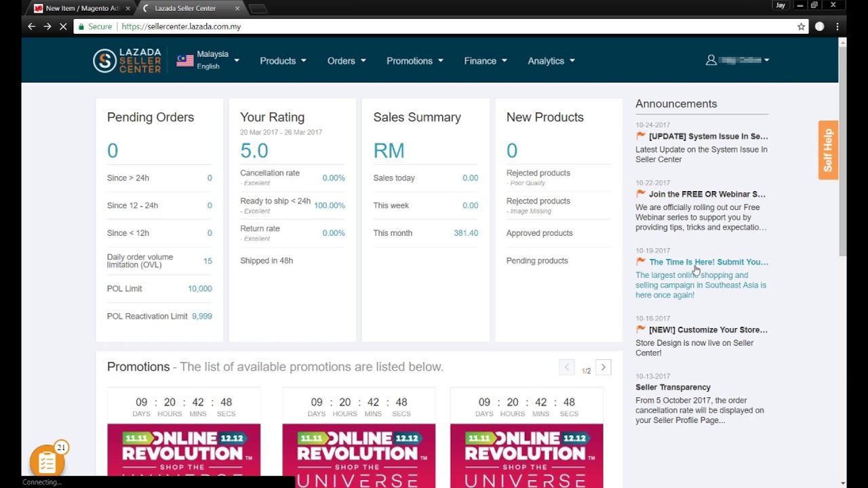Click the Pending Orders count 0
868x488 pixels.
(x=113, y=150)
